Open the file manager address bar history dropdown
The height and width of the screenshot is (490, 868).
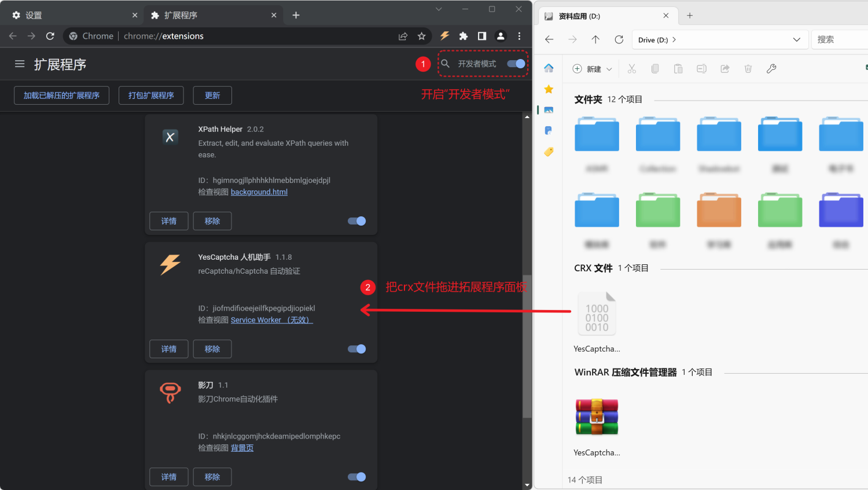pos(797,39)
